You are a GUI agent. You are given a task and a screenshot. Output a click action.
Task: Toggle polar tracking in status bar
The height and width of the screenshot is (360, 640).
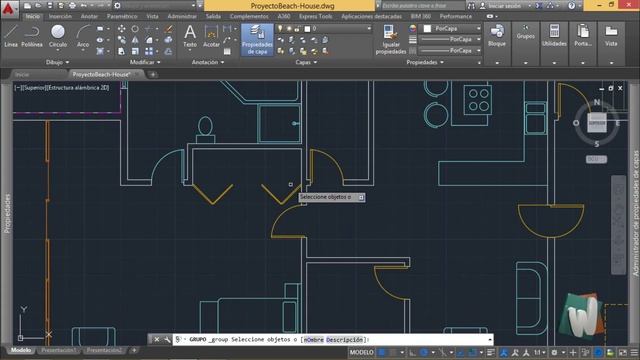point(424,352)
